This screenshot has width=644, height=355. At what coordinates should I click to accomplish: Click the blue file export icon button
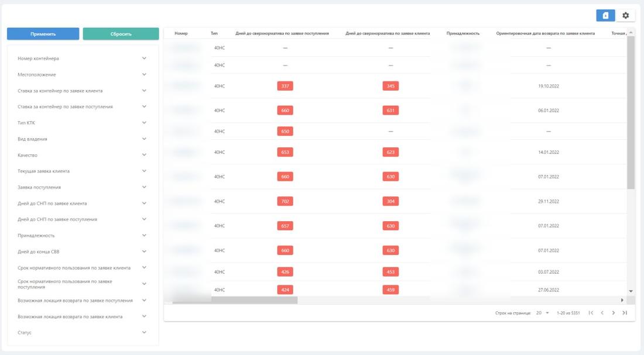(x=605, y=15)
